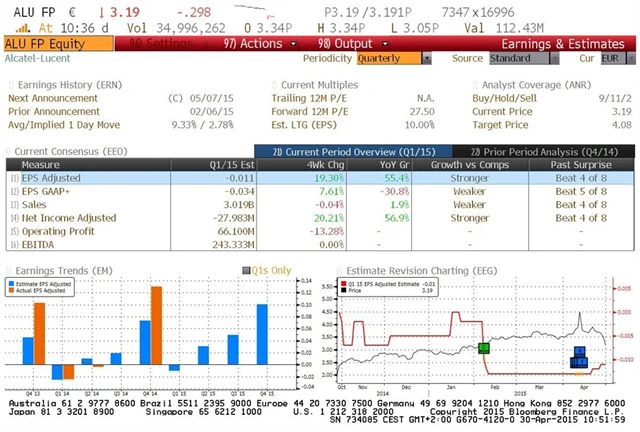Click the red EPS Adjusted Estimate legend marker

pos(346,285)
